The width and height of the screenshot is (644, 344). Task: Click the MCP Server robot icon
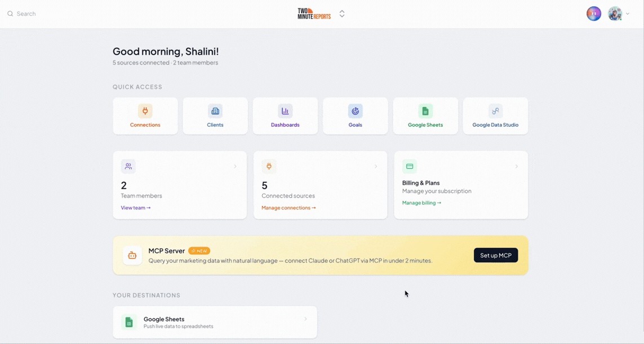[x=132, y=256]
